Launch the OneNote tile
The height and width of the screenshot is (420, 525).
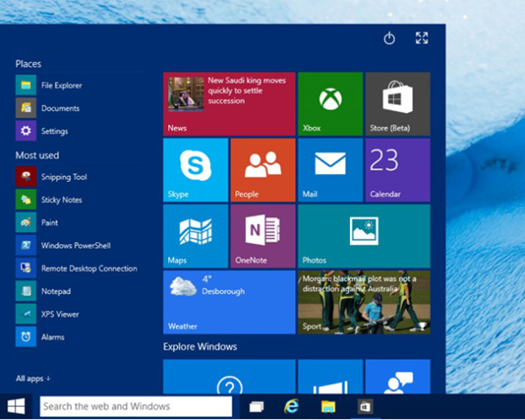262,235
